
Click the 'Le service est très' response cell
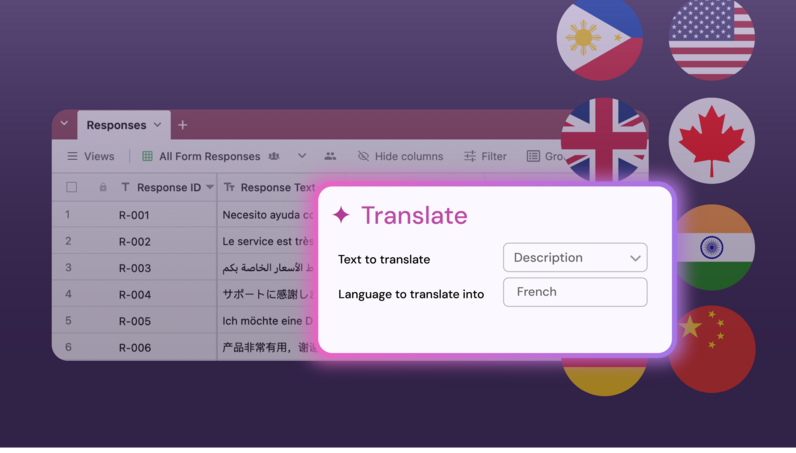268,241
